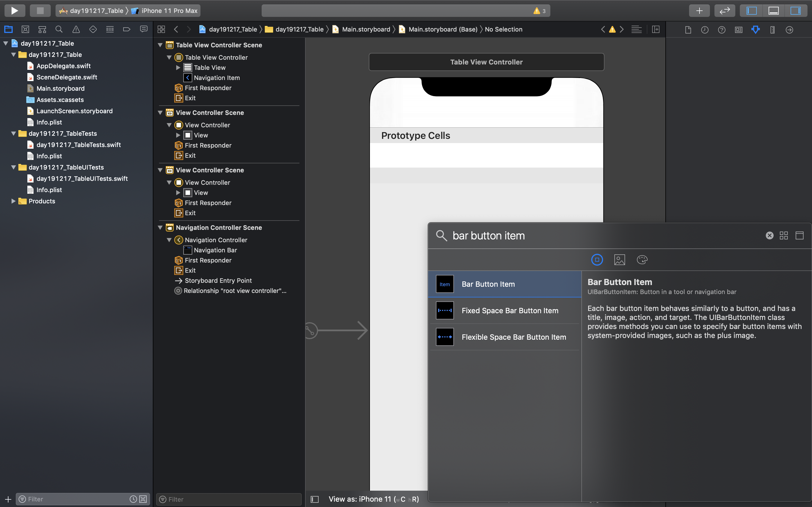The image size is (812, 507).
Task: Expand the Products folder
Action: tap(14, 201)
